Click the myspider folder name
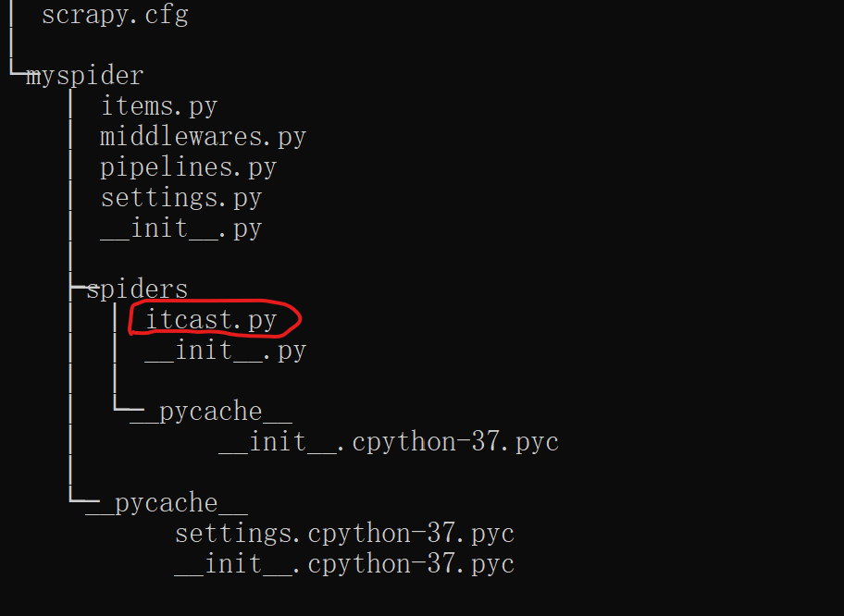The width and height of the screenshot is (844, 616). pyautogui.click(x=85, y=75)
